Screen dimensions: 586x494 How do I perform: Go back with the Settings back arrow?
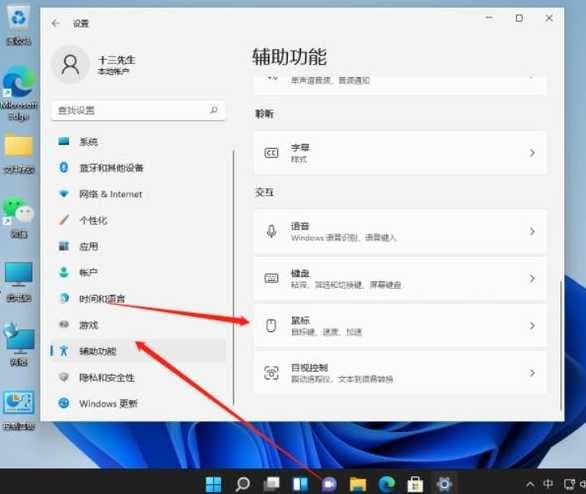click(x=56, y=24)
